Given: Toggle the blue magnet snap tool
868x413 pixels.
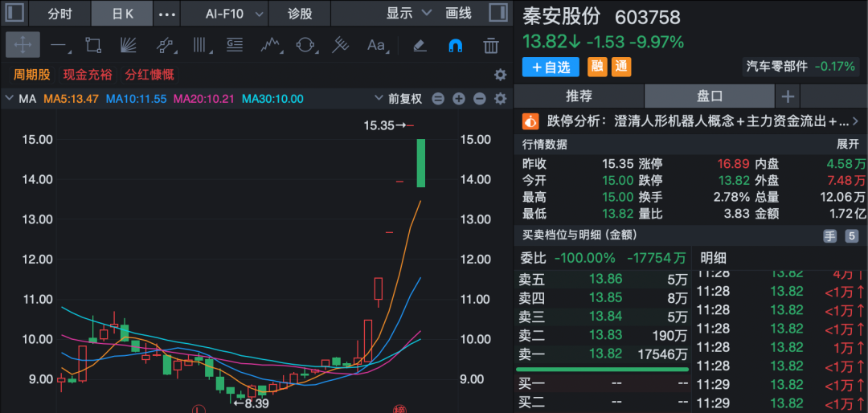Looking at the screenshot, I should (455, 45).
